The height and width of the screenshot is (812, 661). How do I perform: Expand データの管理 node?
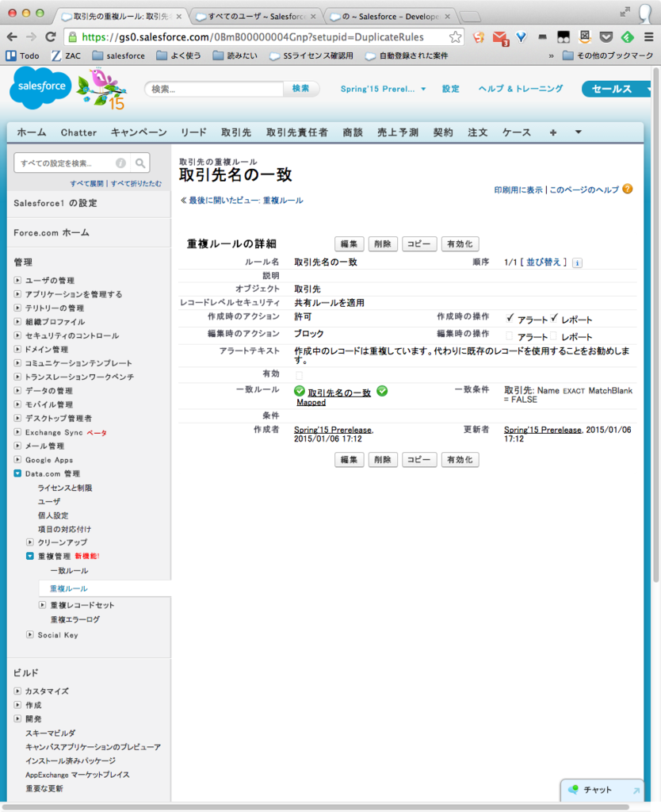point(17,390)
